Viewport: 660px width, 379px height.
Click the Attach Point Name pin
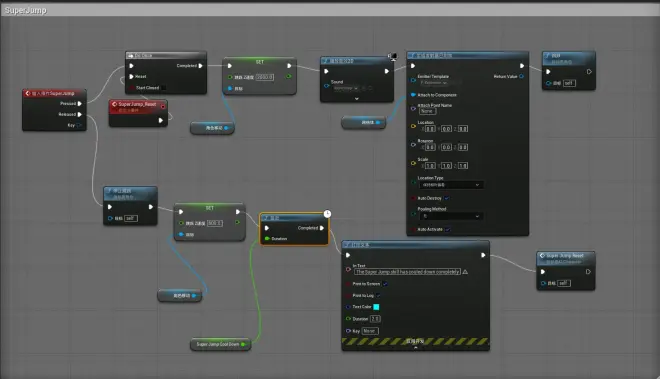tap(413, 108)
